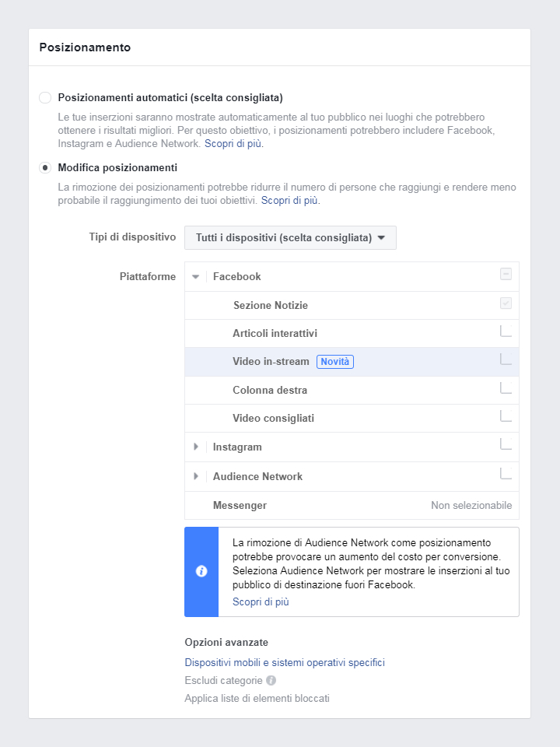560x747 pixels.
Task: Open the Tutti i dispositivi dropdown
Action: [x=290, y=237]
